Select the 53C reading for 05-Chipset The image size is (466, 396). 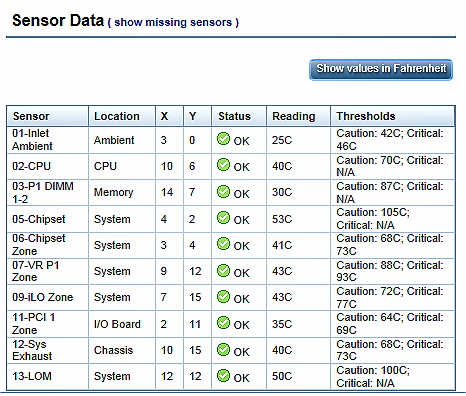pyautogui.click(x=282, y=219)
